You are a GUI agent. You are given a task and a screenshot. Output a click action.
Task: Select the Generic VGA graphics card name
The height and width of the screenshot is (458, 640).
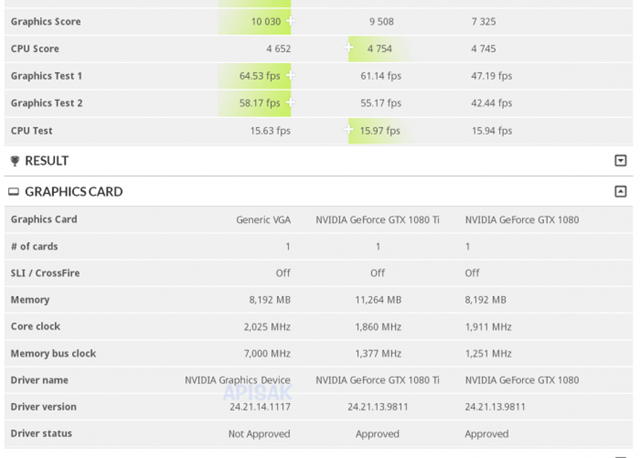tap(263, 220)
